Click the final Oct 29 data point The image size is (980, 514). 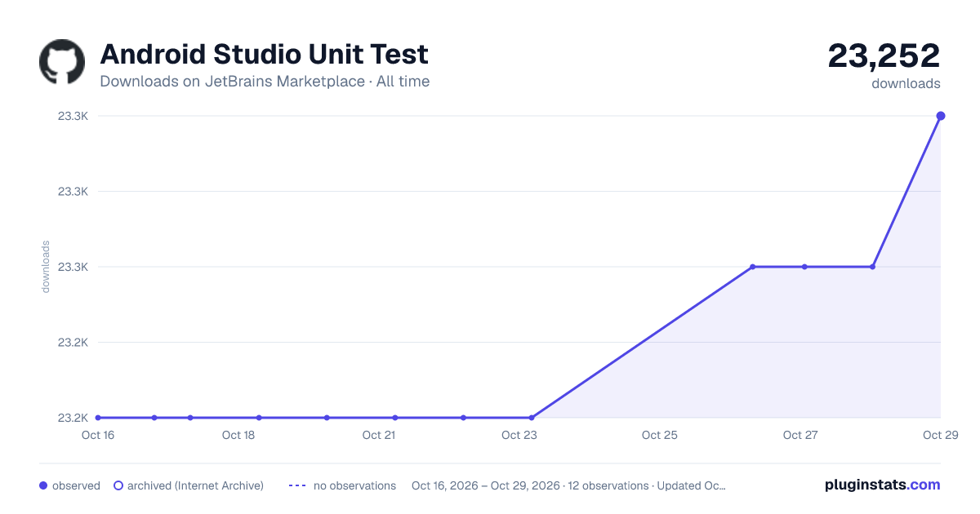(x=941, y=116)
